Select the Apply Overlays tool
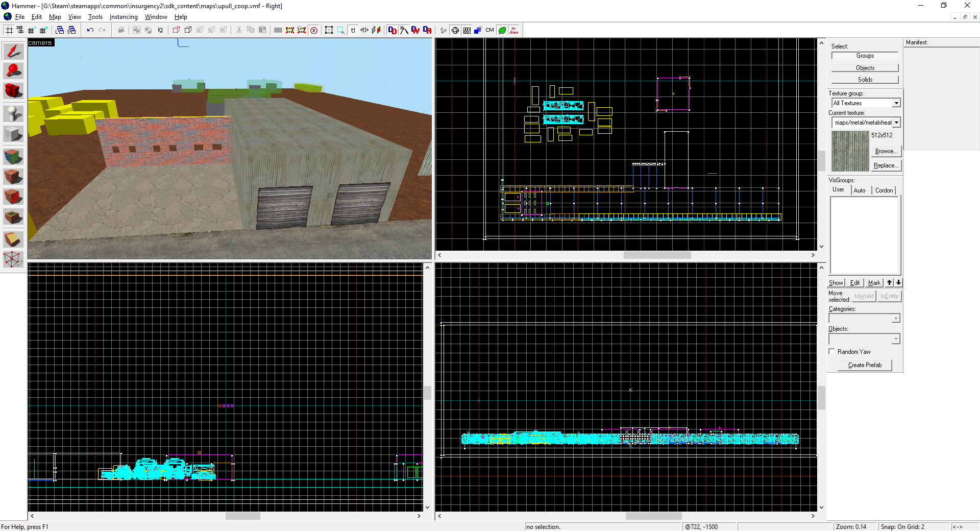Image resolution: width=980 pixels, height=531 pixels. tap(13, 217)
